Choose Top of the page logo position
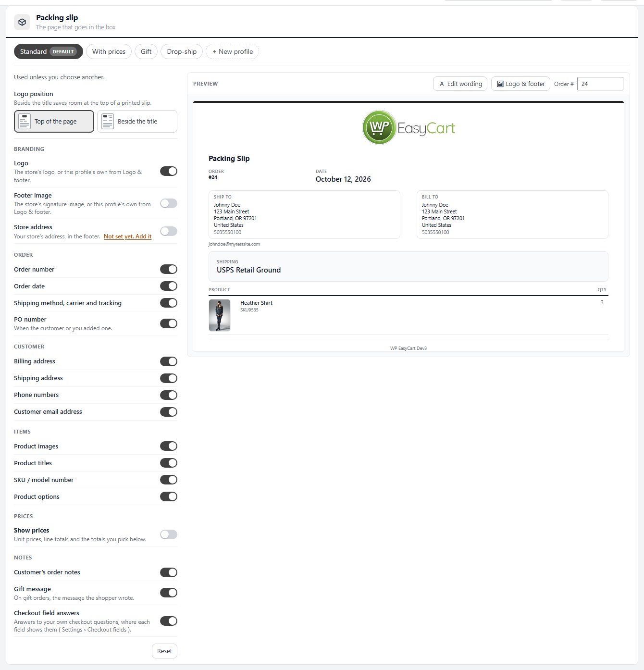 (x=54, y=121)
